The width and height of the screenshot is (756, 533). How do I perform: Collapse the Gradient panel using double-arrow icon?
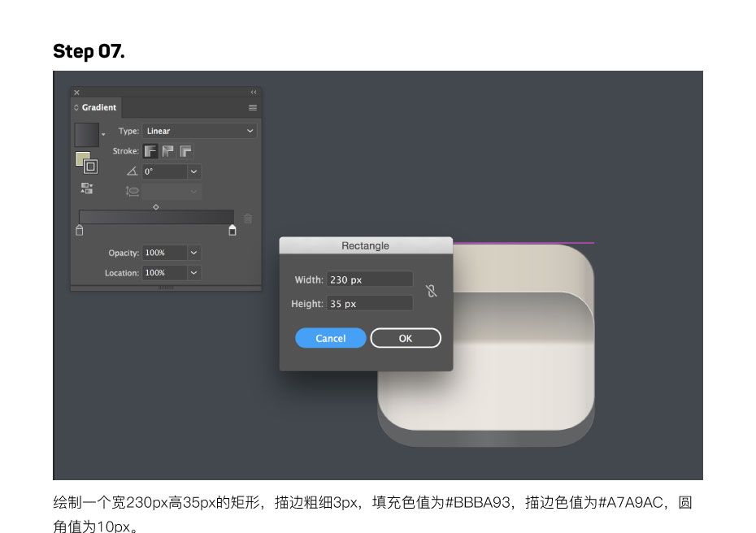tap(254, 92)
